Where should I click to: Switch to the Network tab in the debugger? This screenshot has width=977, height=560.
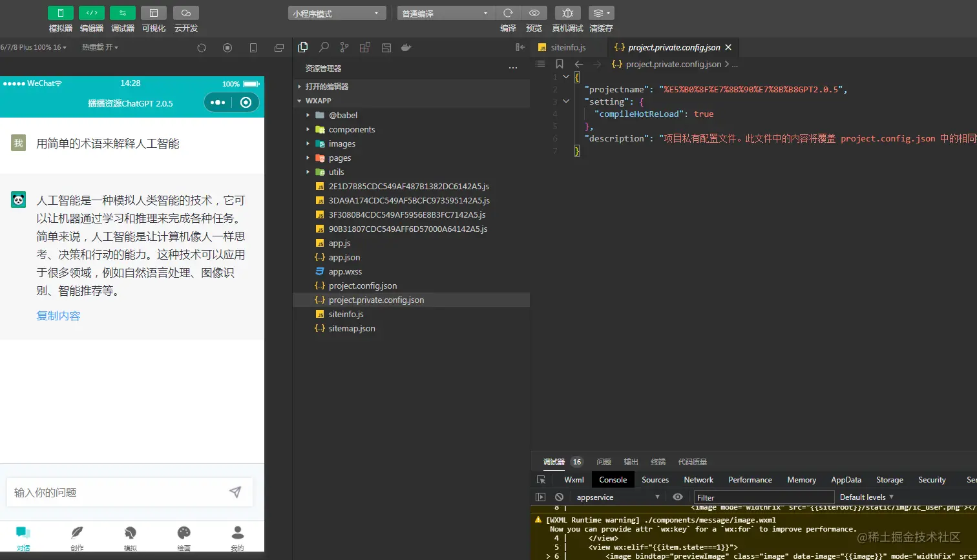(699, 480)
